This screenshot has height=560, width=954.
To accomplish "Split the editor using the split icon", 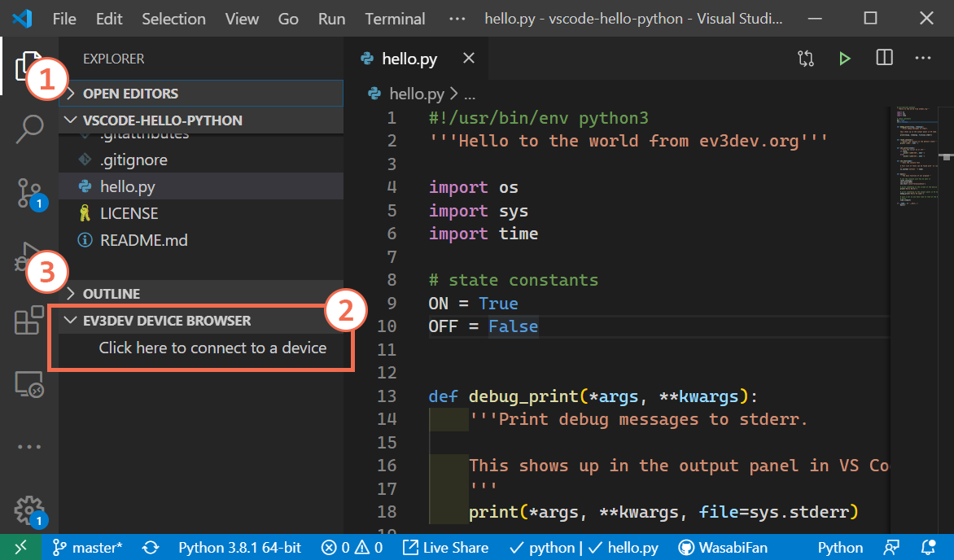I will 883,58.
